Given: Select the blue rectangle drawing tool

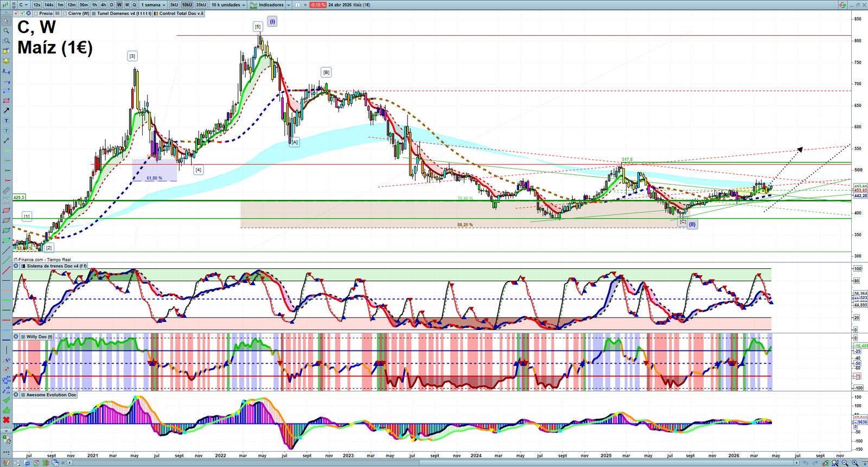Looking at the screenshot, I should pyautogui.click(x=6, y=91).
